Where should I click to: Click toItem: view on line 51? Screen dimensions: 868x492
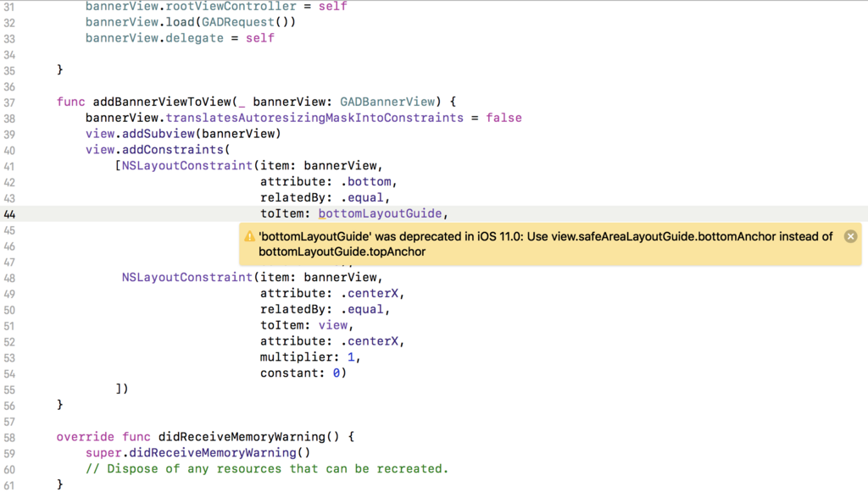point(304,326)
